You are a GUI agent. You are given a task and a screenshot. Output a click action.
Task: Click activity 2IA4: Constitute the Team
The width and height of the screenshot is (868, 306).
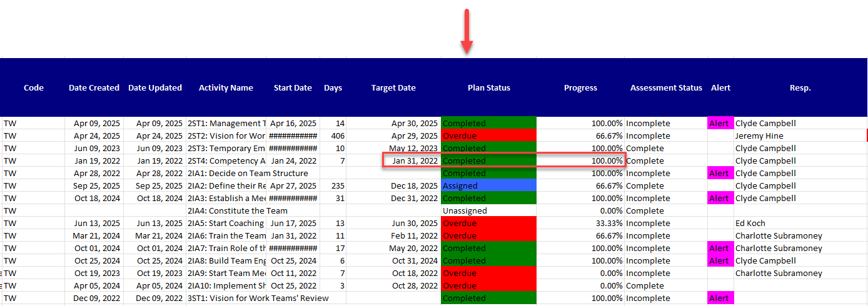point(238,210)
